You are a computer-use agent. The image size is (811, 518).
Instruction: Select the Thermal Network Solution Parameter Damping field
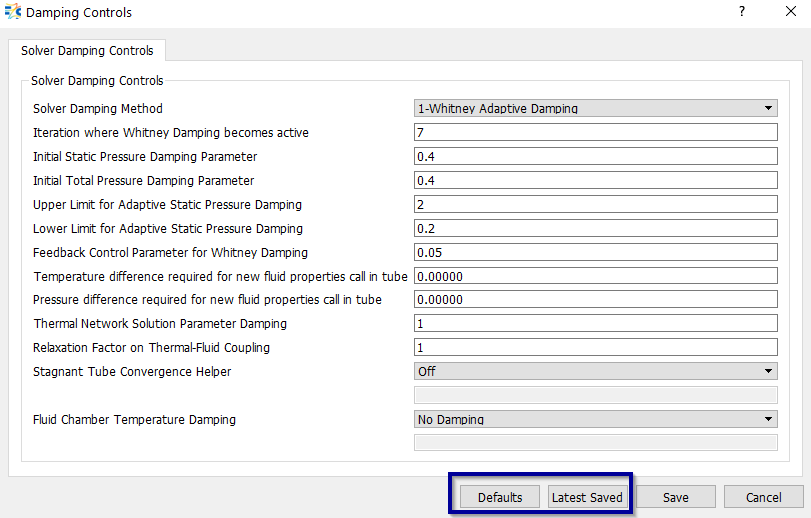click(x=596, y=323)
